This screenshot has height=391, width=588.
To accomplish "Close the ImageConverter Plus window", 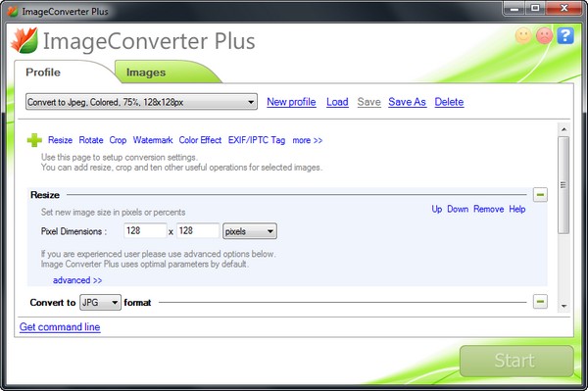I will [563, 8].
